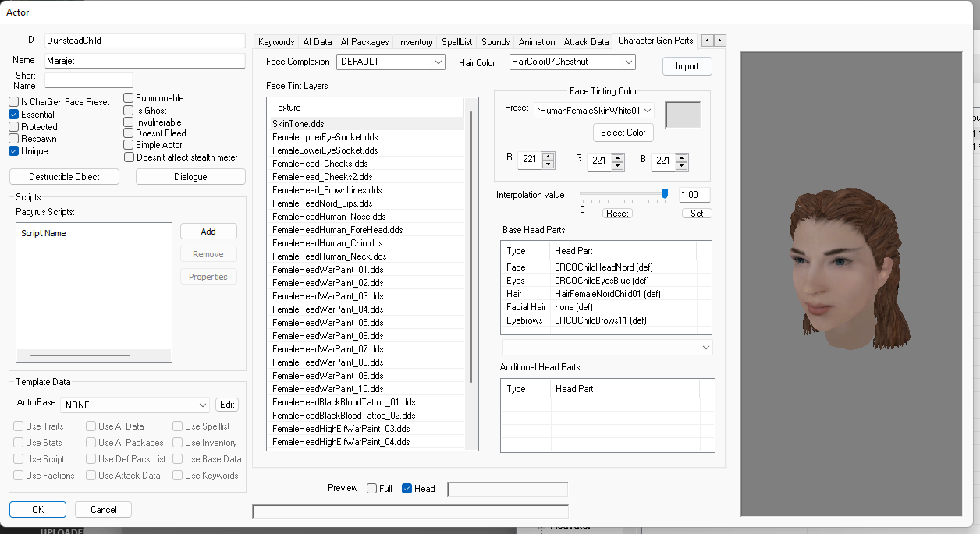Uncheck the Essential checkbox
This screenshot has width=980, height=534.
[x=14, y=115]
